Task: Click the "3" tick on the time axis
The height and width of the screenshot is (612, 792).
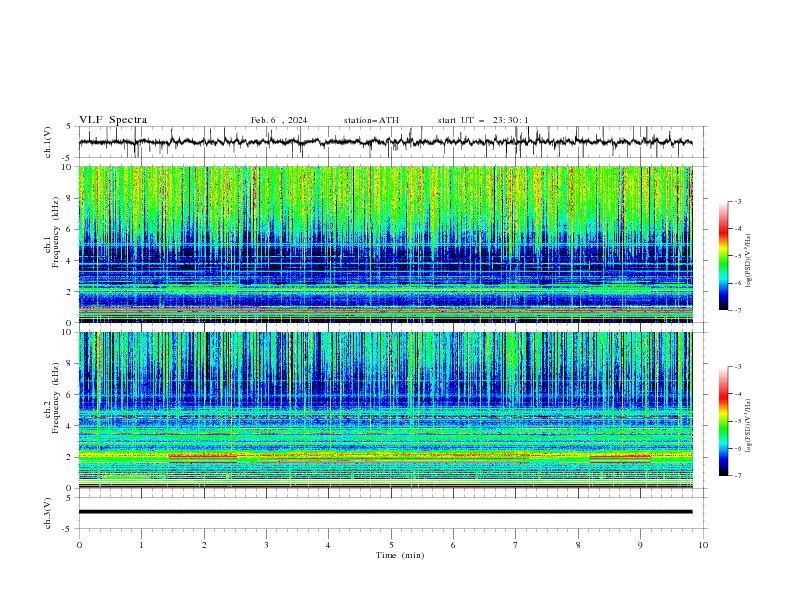Action: point(266,545)
